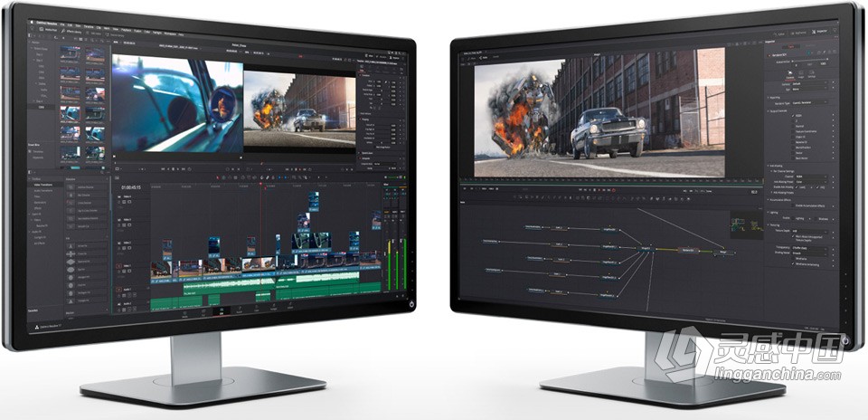Toggle the Edit page Inspector button

394,58
